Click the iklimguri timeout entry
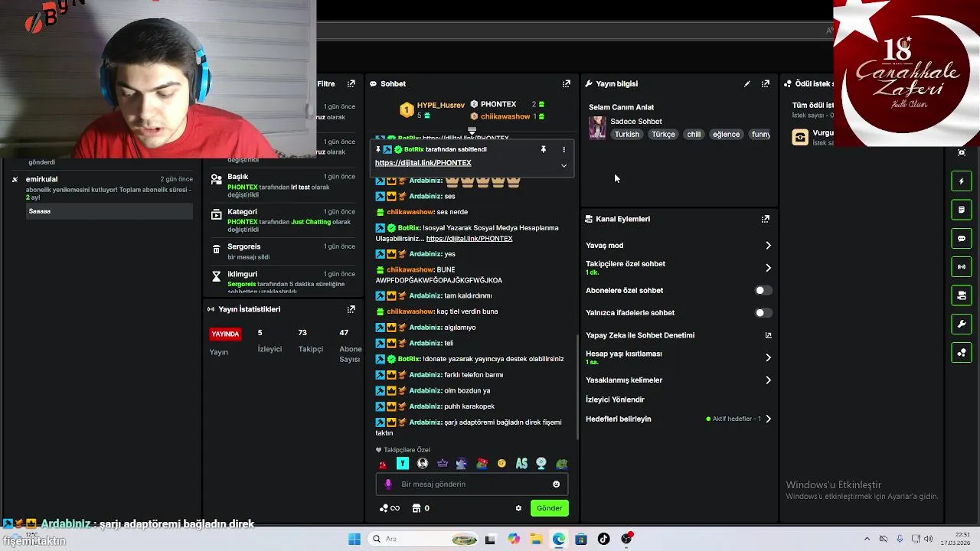This screenshot has height=551, width=980. pyautogui.click(x=283, y=281)
